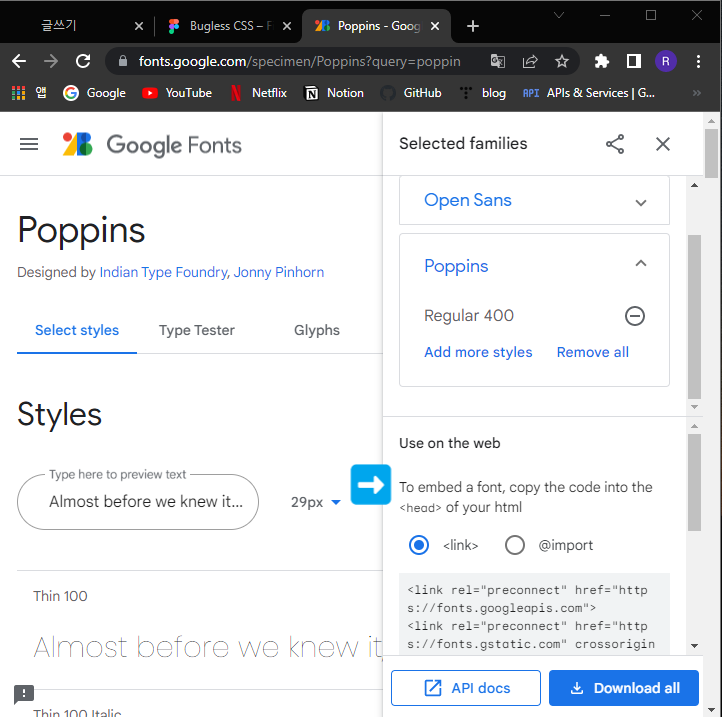Viewport: 722px width, 717px height.
Task: Click the share page icon in address bar
Action: (530, 61)
